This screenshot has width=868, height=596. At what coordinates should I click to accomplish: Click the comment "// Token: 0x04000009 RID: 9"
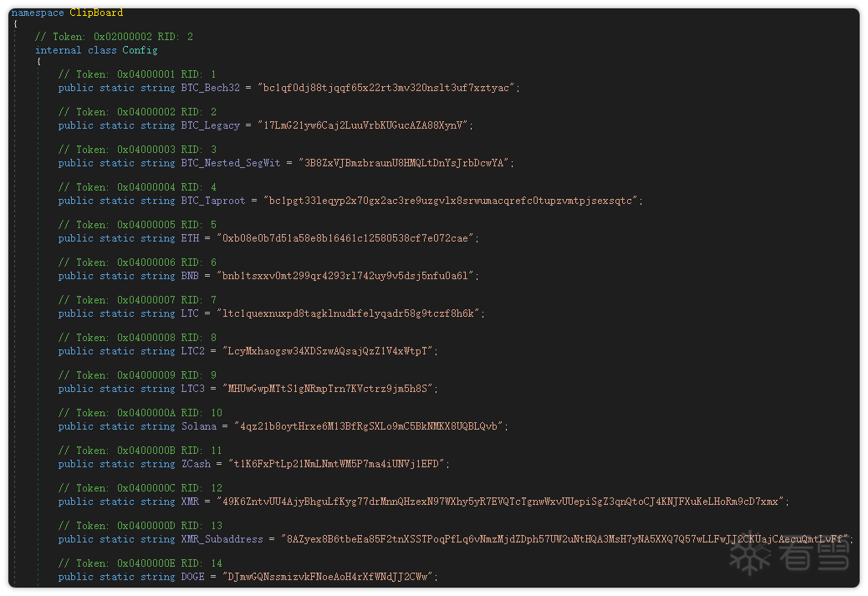pyautogui.click(x=137, y=375)
